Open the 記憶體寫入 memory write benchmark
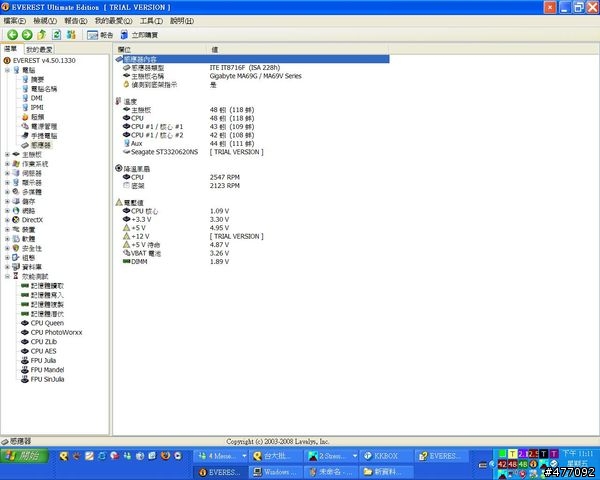The image size is (600, 480). tap(42, 295)
